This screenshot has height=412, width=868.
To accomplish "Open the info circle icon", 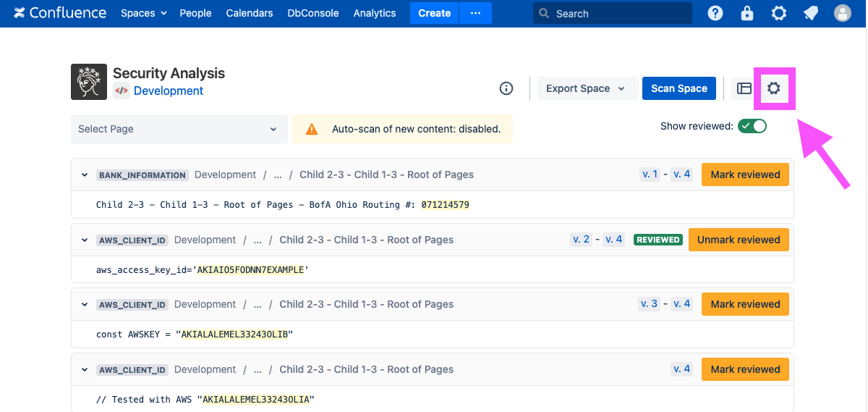I will click(506, 88).
